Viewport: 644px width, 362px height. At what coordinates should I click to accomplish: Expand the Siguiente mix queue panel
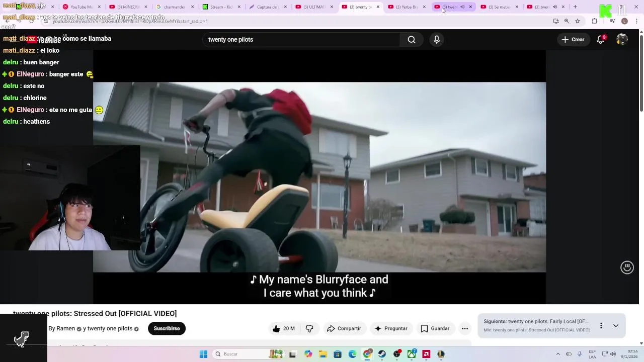point(615,326)
